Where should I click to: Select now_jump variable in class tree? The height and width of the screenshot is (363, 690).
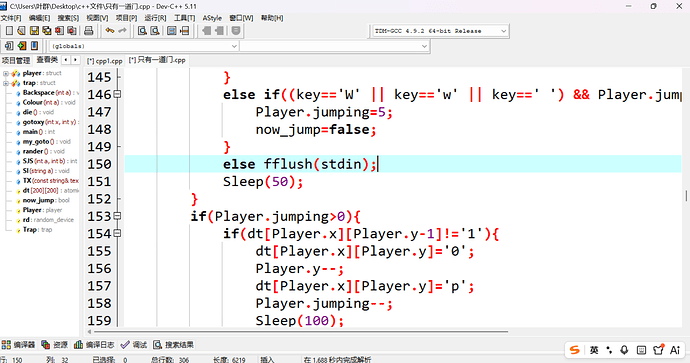click(46, 200)
